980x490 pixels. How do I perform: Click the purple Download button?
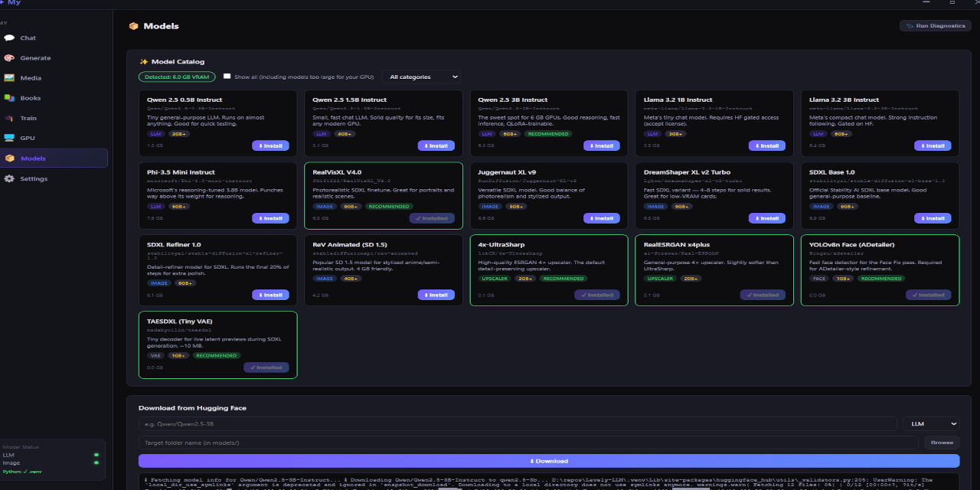tap(549, 461)
